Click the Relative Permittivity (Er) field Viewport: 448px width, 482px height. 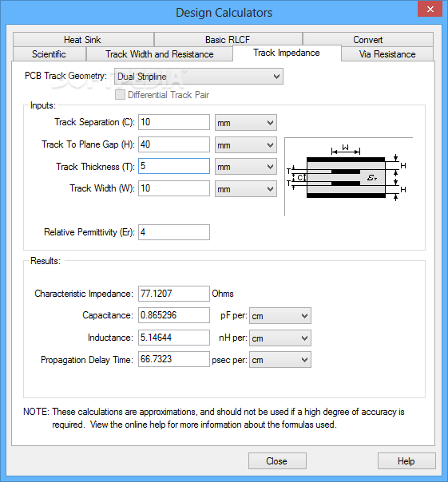click(174, 232)
